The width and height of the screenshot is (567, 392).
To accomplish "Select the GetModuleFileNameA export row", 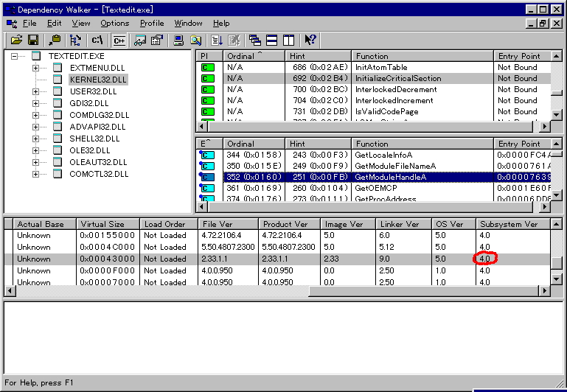I will (373, 167).
